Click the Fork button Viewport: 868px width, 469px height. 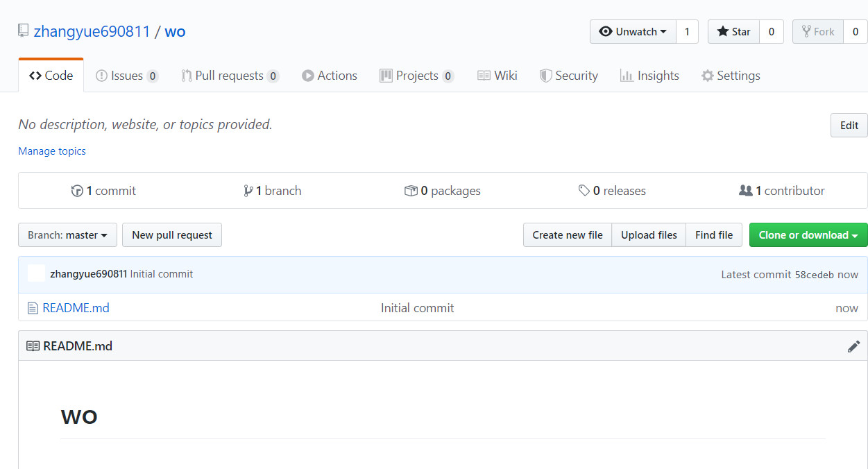tap(818, 32)
